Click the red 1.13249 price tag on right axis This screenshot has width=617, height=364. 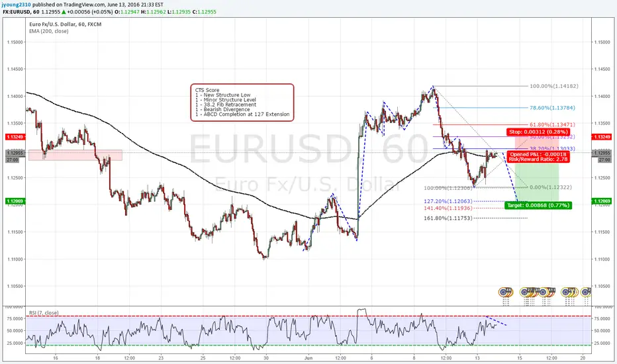[601, 137]
